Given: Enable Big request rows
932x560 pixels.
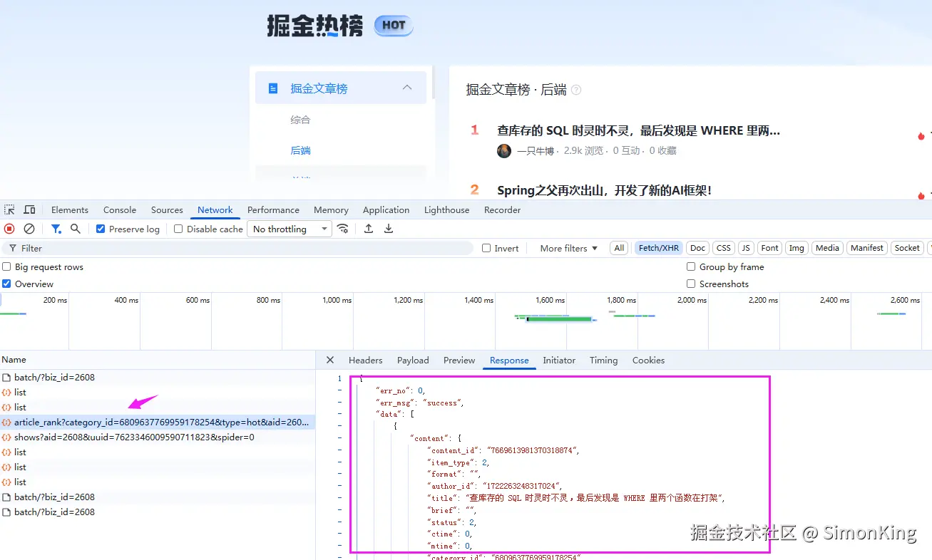Looking at the screenshot, I should (6, 266).
